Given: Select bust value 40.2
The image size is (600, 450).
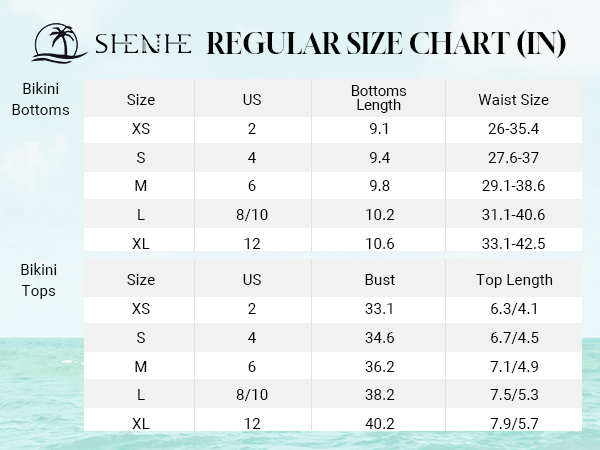Looking at the screenshot, I should click(x=379, y=424).
